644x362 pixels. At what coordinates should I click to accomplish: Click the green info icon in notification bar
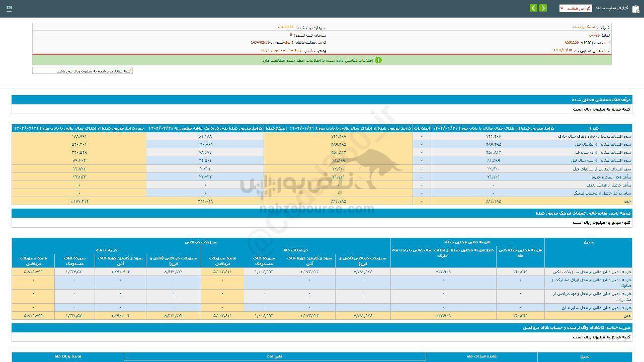click(x=378, y=60)
